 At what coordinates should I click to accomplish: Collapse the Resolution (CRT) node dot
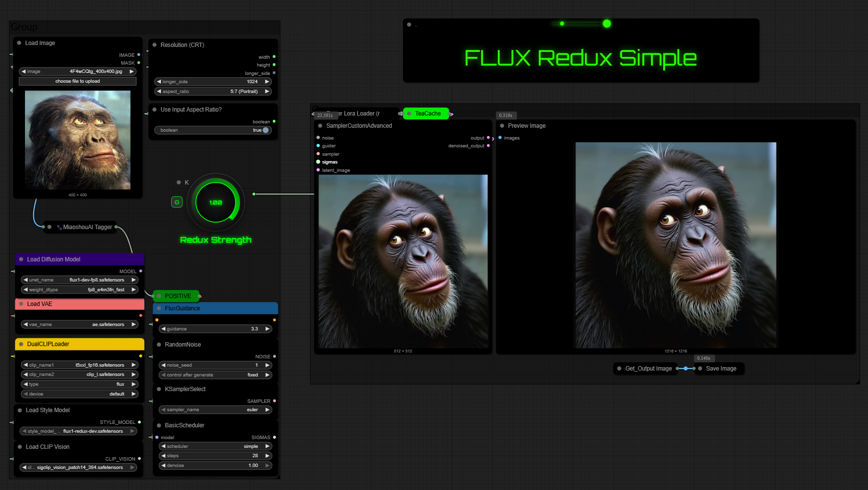[155, 45]
